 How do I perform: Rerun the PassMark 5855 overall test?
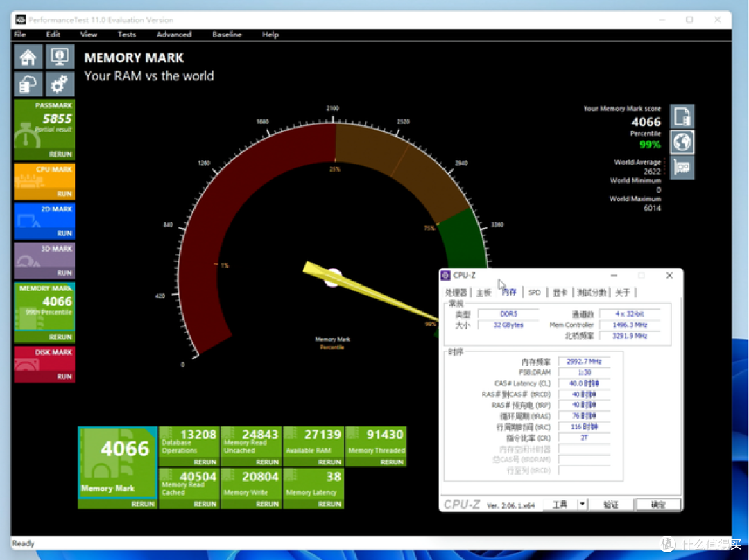coord(60,154)
